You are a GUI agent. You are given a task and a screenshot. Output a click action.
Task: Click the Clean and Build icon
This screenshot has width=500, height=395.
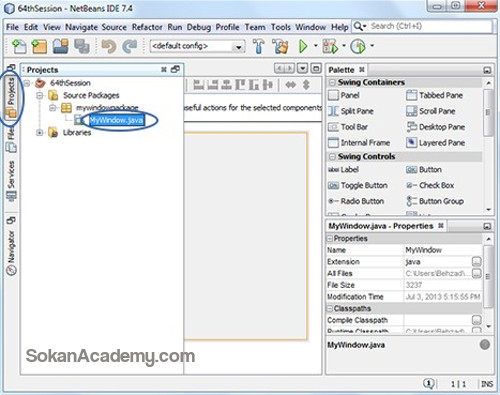pos(280,46)
